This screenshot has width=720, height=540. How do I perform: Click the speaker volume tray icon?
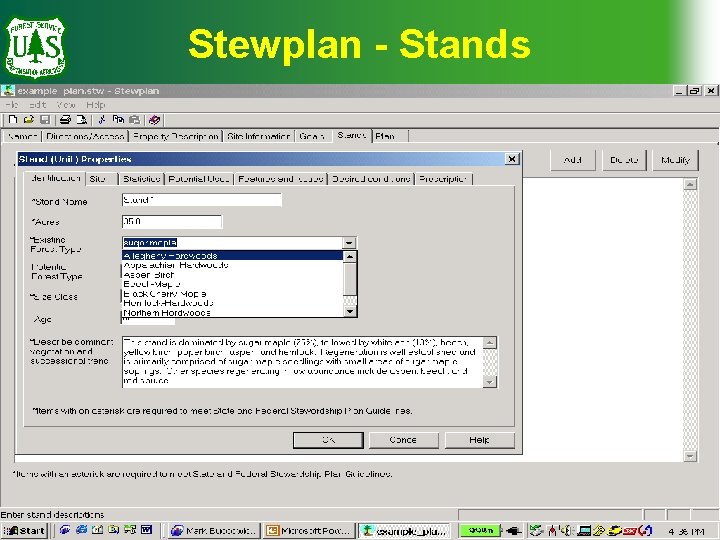567,531
